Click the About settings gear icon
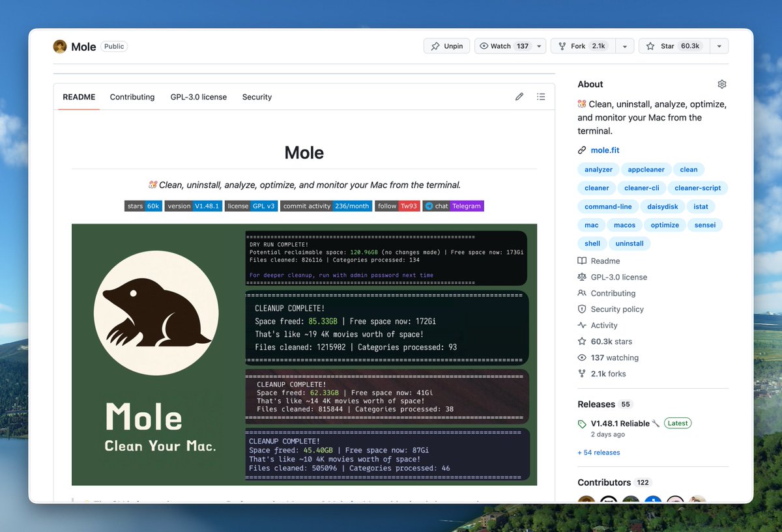Image resolution: width=782 pixels, height=532 pixels. (x=721, y=84)
